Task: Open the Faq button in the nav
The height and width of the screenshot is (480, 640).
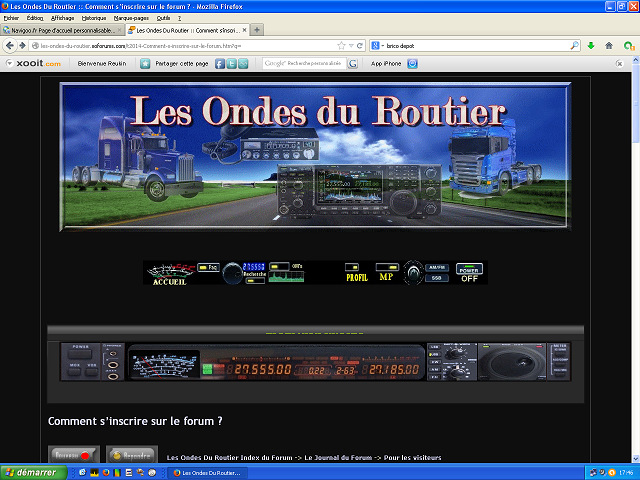Action: click(209, 267)
